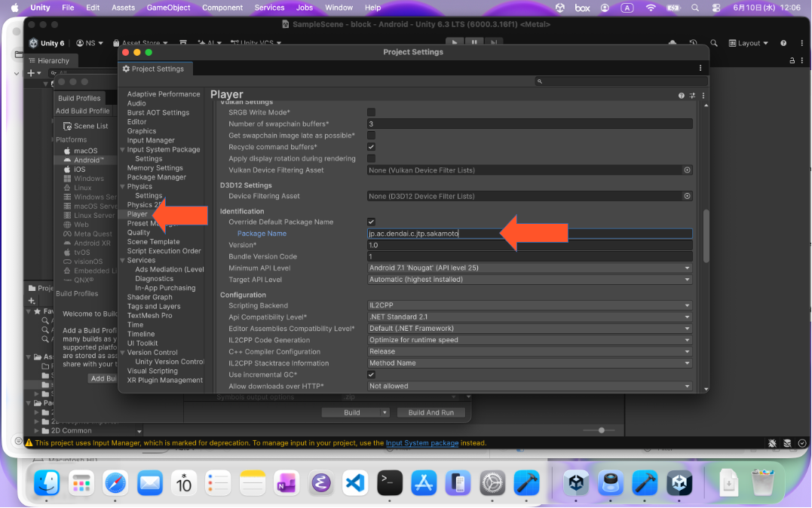Open the Assets menu
The height and width of the screenshot is (508, 812).
(123, 8)
